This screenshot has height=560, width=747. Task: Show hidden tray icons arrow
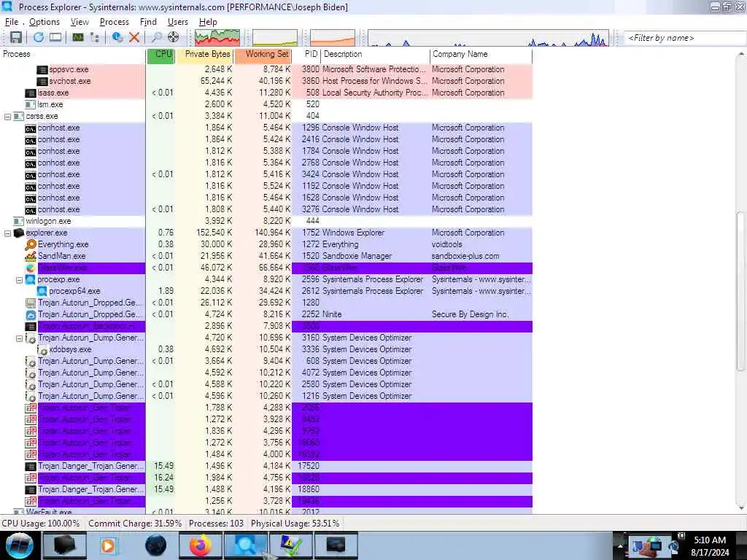620,545
